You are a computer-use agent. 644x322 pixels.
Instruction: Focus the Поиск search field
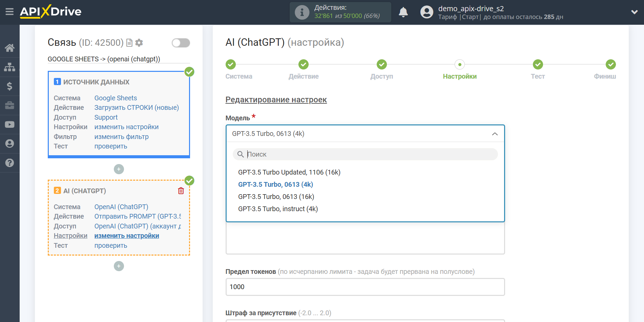coord(365,154)
